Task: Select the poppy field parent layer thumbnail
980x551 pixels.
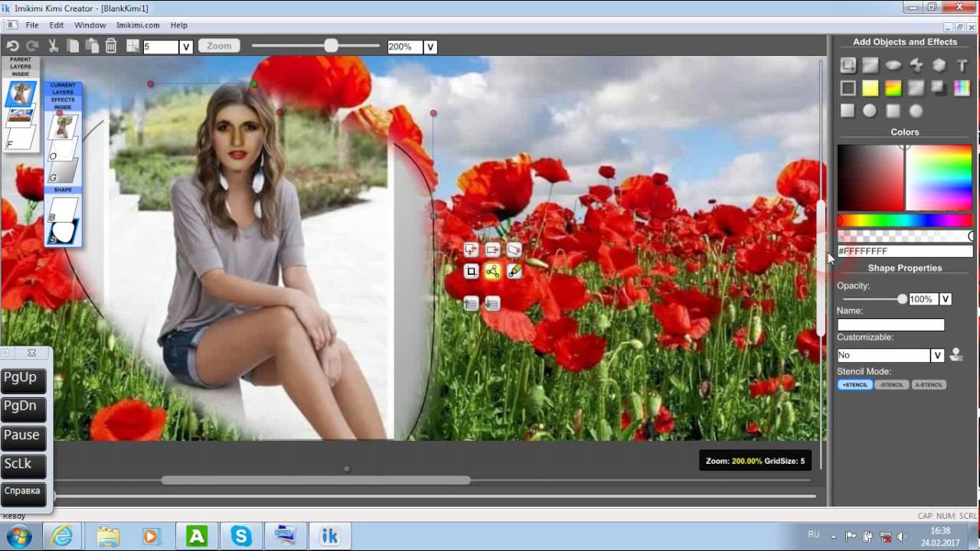Action: tap(21, 116)
